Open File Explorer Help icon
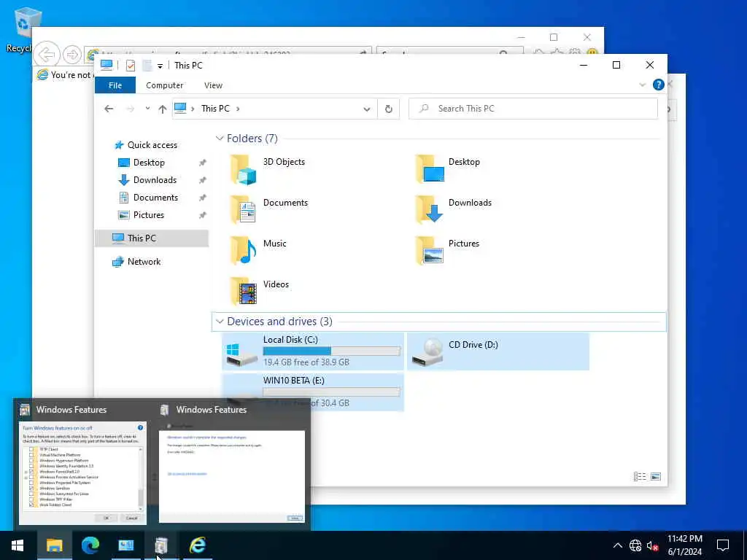 coord(659,85)
